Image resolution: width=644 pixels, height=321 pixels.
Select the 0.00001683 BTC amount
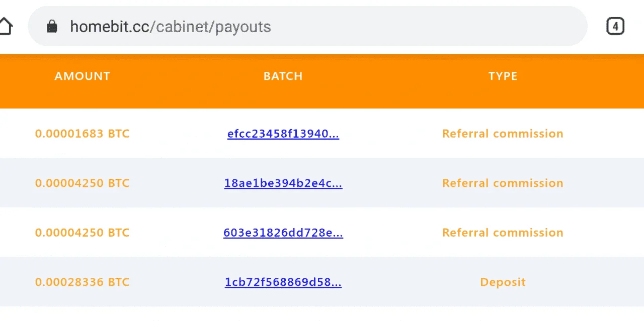(83, 134)
